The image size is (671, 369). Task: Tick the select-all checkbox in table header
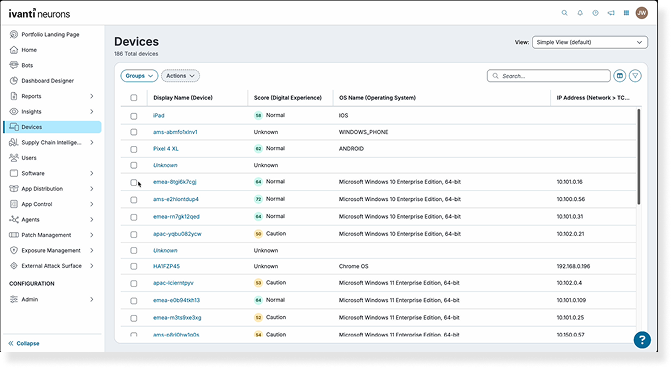134,98
